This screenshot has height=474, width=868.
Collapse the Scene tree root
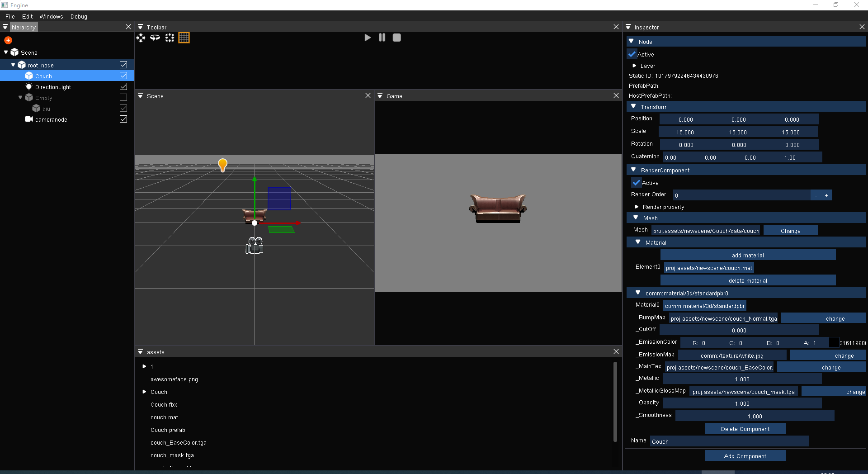pos(6,52)
